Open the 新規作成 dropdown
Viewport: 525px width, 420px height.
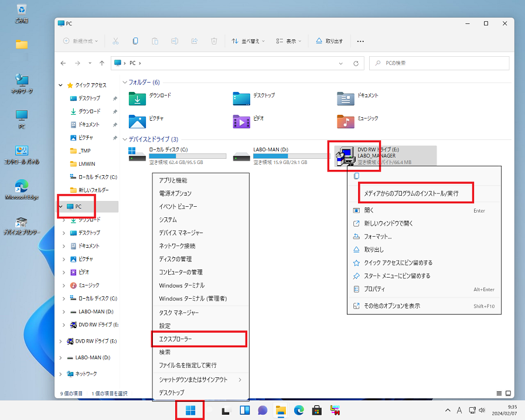click(x=81, y=41)
